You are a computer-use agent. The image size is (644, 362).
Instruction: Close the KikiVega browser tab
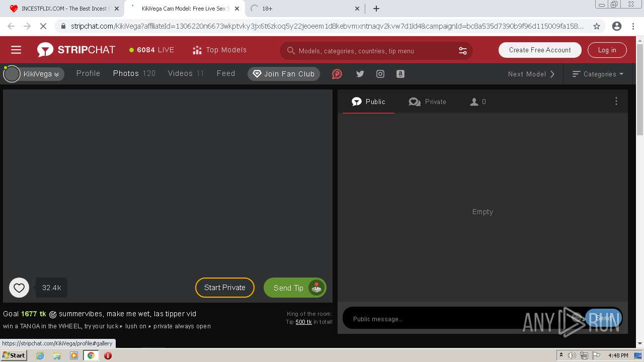coord(237,9)
